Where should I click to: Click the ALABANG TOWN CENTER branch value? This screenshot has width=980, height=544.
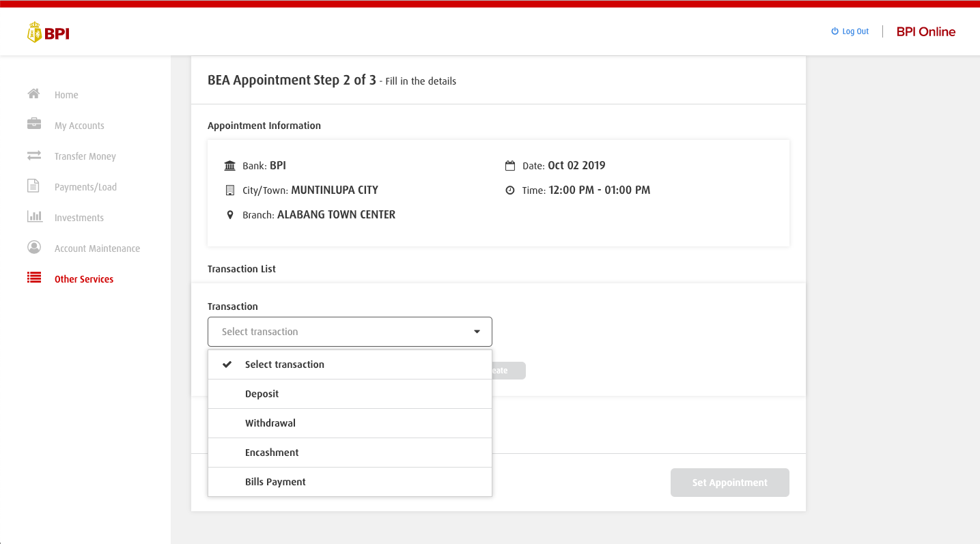pyautogui.click(x=336, y=214)
